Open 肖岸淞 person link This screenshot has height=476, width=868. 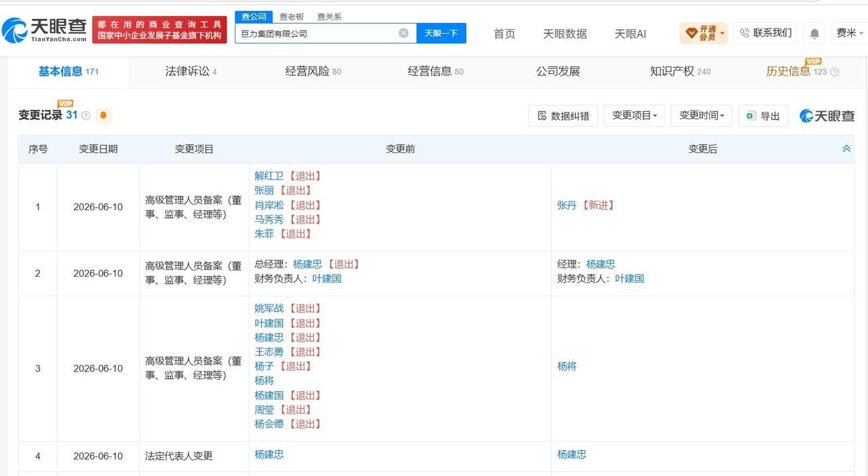tap(269, 205)
